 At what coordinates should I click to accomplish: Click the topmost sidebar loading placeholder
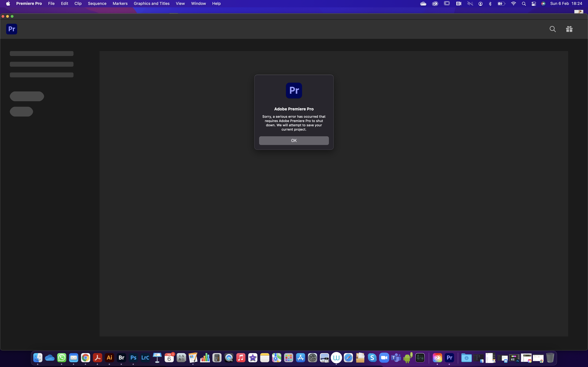point(41,53)
